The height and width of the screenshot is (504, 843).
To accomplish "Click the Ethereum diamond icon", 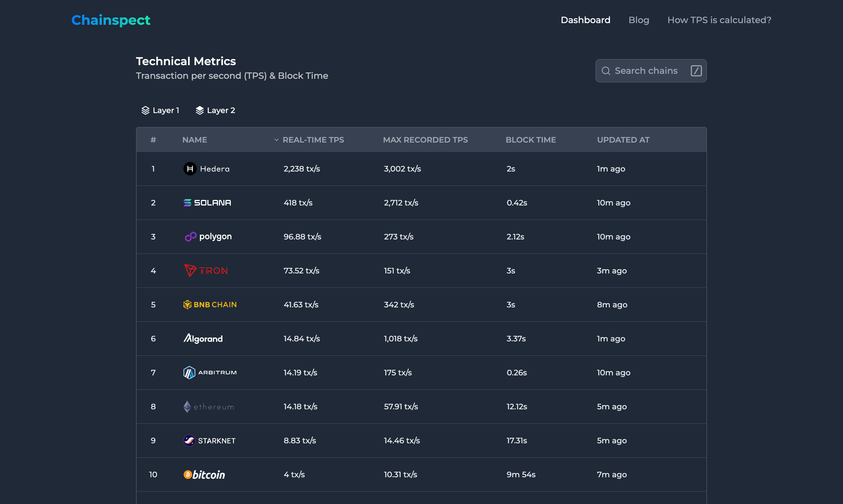I will 187,407.
